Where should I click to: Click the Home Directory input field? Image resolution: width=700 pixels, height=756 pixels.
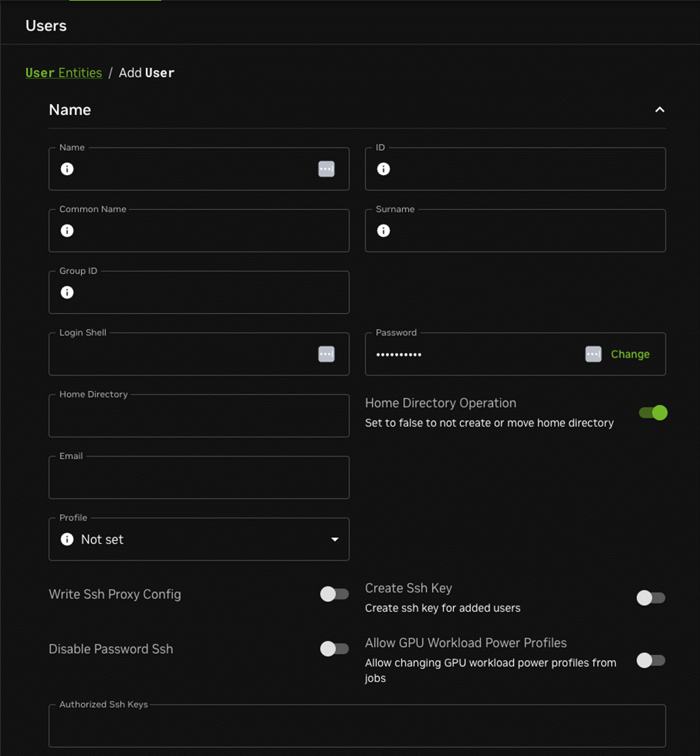(198, 416)
